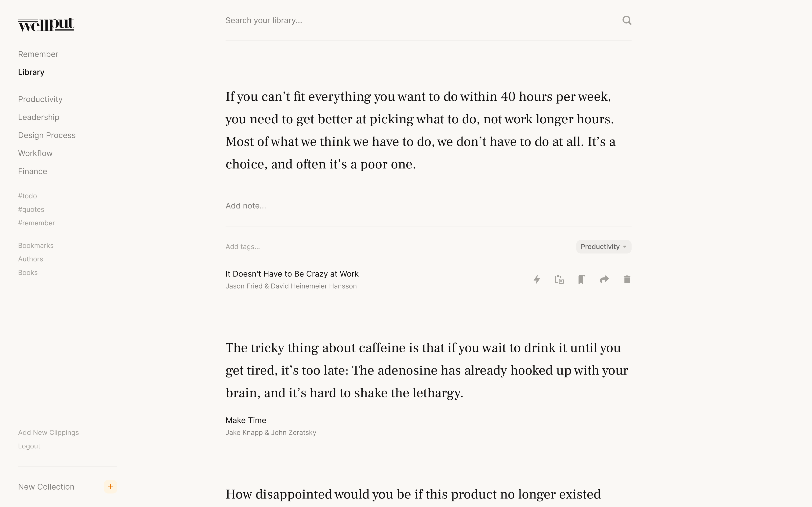
Task: Click the lightning bolt icon
Action: pos(537,279)
